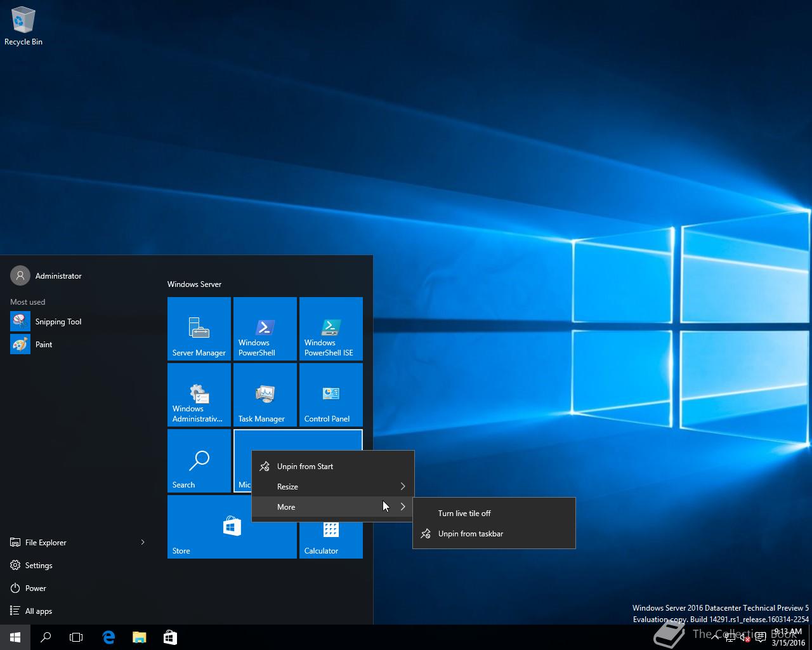Image resolution: width=812 pixels, height=650 pixels.
Task: Open the Control Panel tile
Action: 331,395
